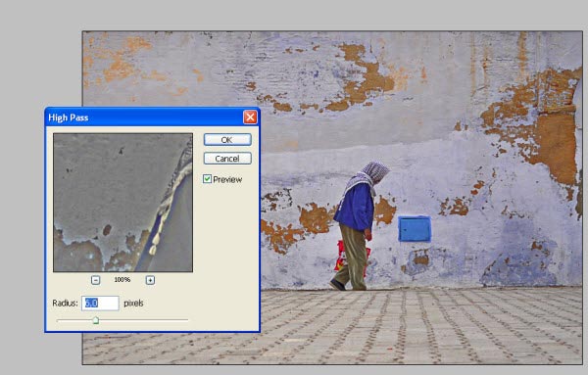Zoom in the High Pass preview
588x375 pixels.
pos(150,280)
